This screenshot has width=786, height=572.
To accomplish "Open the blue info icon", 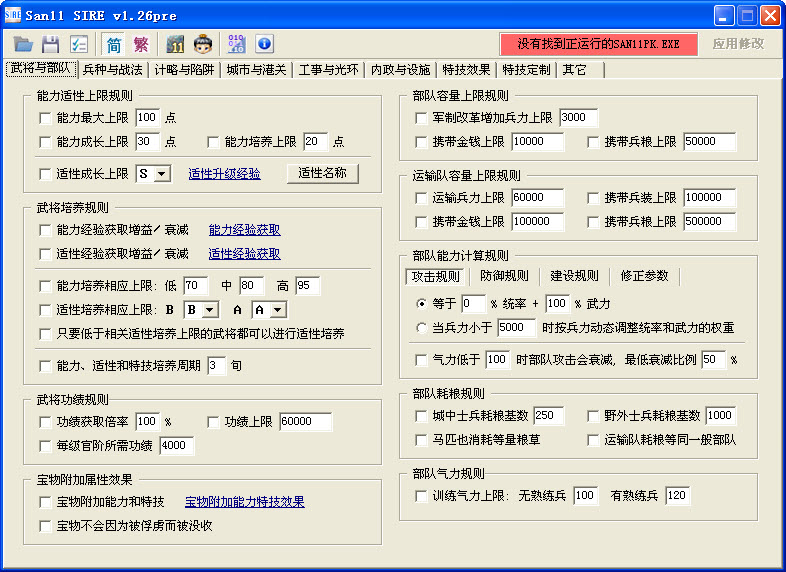I will pos(264,44).
